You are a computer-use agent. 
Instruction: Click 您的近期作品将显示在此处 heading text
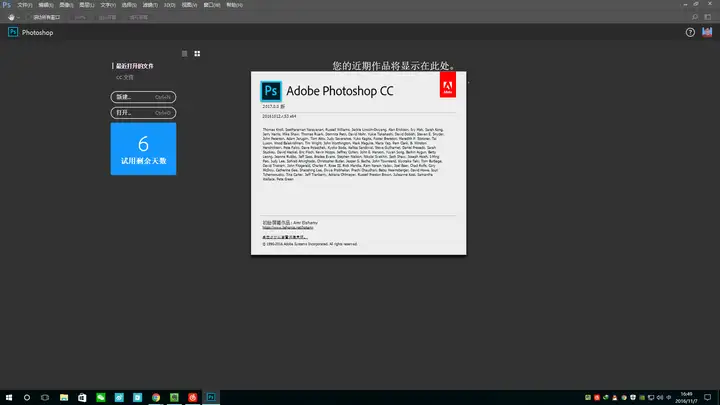[x=394, y=66]
